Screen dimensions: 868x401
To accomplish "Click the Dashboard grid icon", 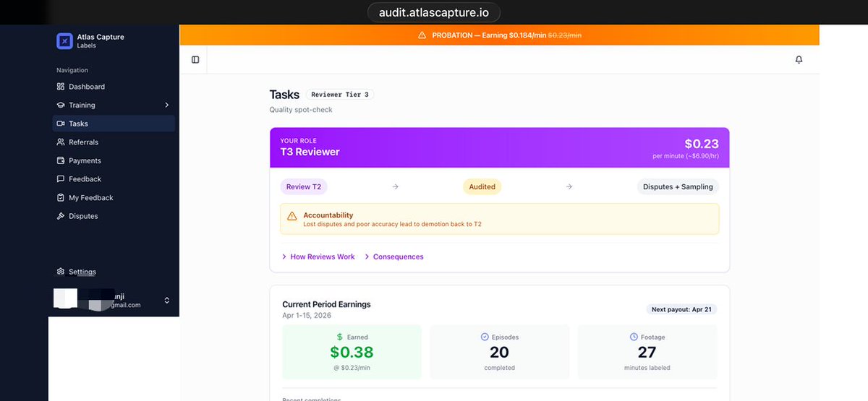I will (61, 87).
